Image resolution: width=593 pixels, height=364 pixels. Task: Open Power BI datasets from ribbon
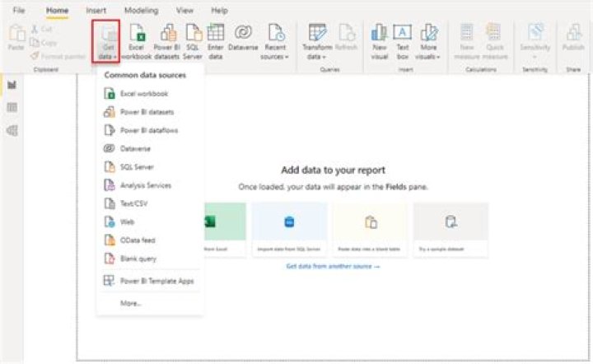click(x=167, y=41)
